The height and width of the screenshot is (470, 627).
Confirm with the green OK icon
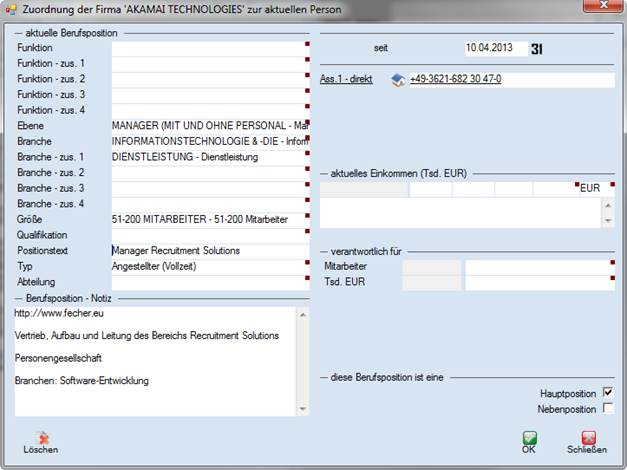coord(528,438)
